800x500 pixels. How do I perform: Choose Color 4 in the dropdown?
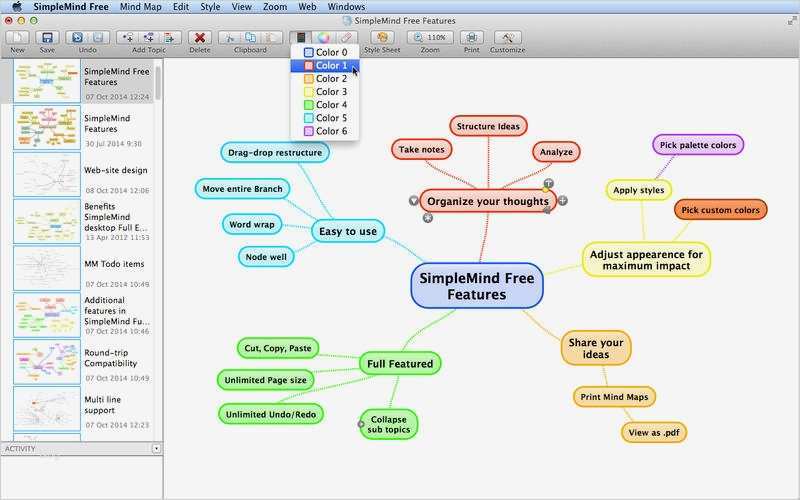tap(325, 105)
